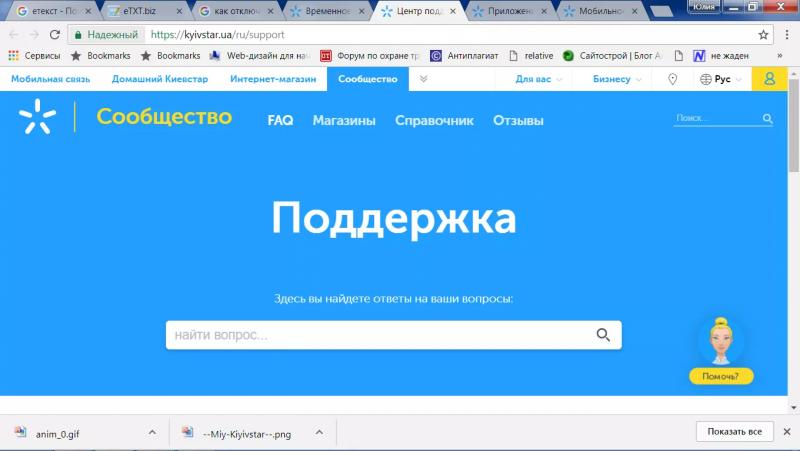Switch to the Мобильно tab
The width and height of the screenshot is (800, 451).
click(x=599, y=11)
